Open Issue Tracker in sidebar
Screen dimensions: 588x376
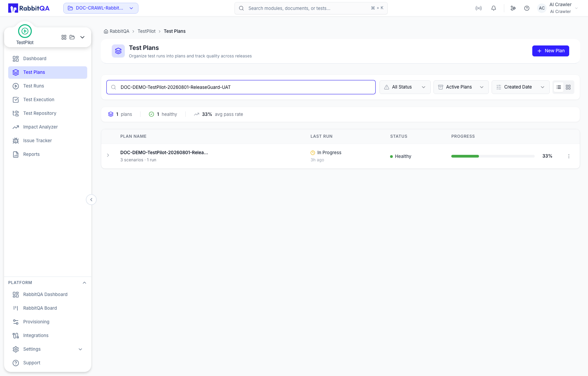coord(48,141)
